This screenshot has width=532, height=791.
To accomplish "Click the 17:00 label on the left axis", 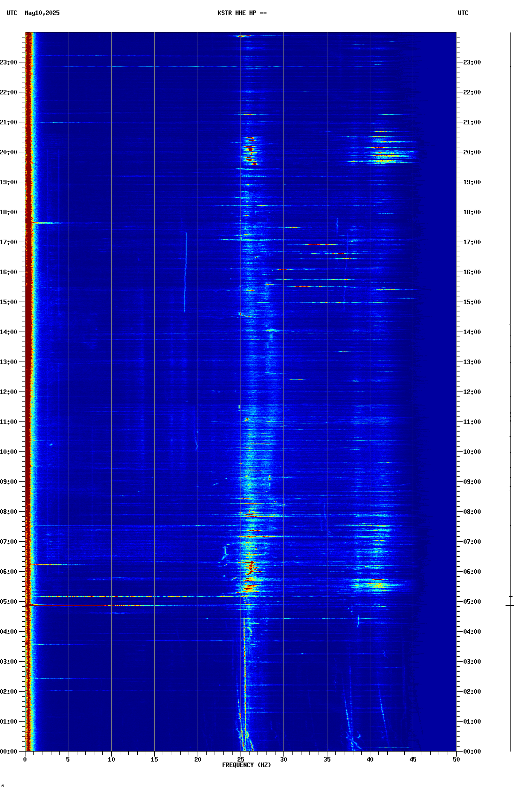I will pyautogui.click(x=8, y=242).
